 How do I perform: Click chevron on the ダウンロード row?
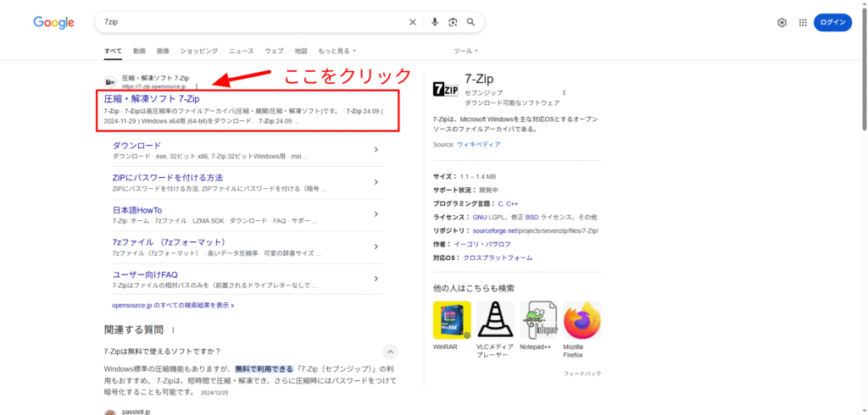point(376,149)
